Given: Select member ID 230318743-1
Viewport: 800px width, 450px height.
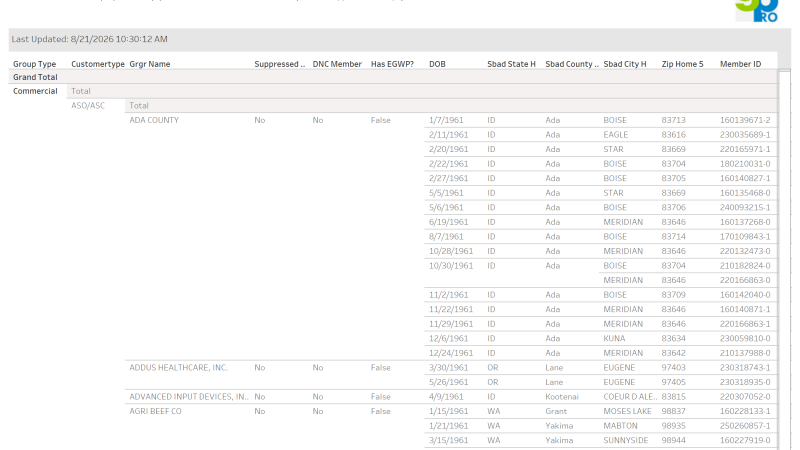Looking at the screenshot, I should click(745, 367).
